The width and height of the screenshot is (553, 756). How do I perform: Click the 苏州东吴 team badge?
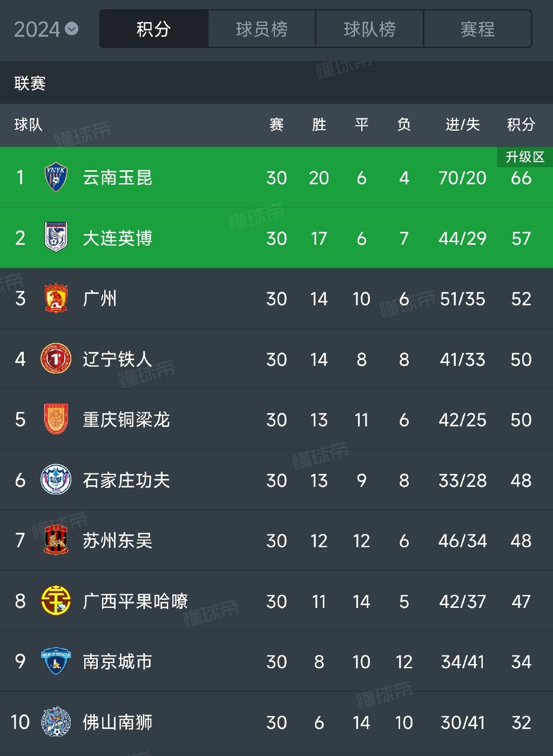56,540
